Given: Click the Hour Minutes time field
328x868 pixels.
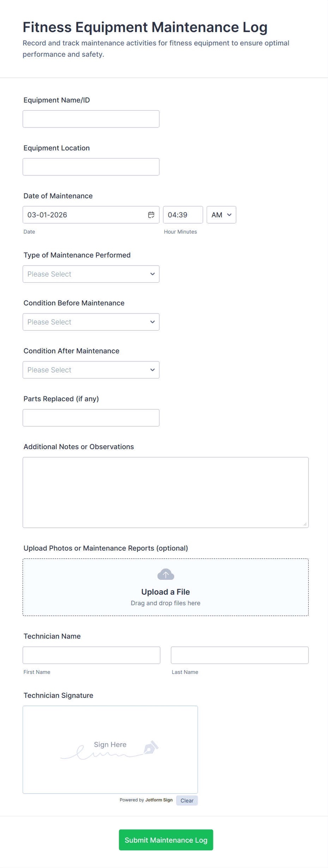Looking at the screenshot, I should (183, 215).
